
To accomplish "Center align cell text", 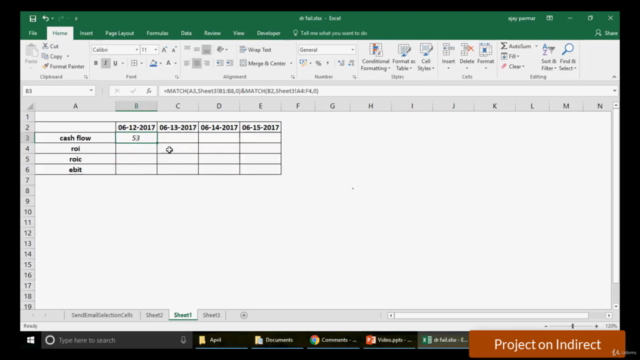I will (x=197, y=63).
